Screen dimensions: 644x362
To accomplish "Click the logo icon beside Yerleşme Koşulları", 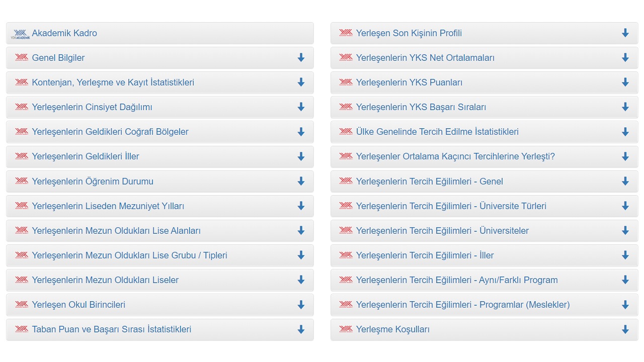I will [346, 329].
